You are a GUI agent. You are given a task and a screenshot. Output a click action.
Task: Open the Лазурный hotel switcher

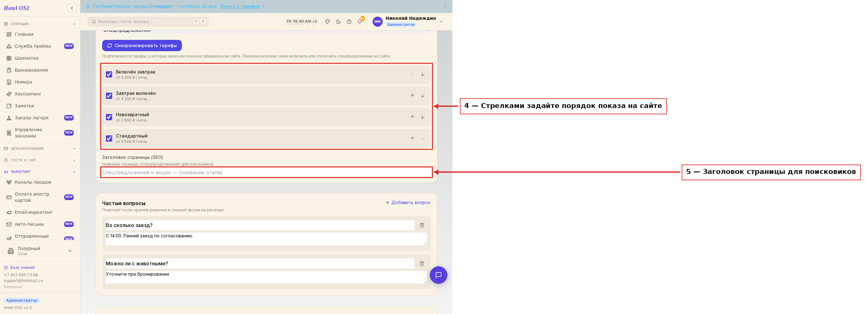(40, 251)
